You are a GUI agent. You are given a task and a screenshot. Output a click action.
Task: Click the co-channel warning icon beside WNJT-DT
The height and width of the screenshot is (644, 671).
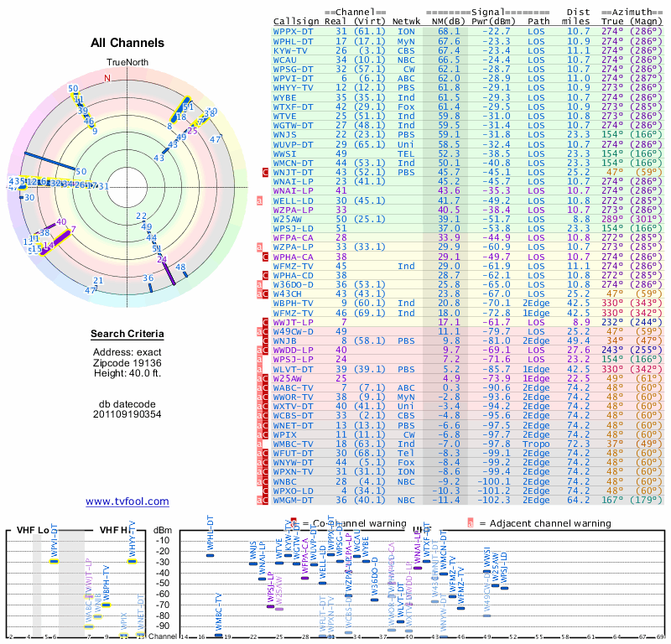(265, 173)
